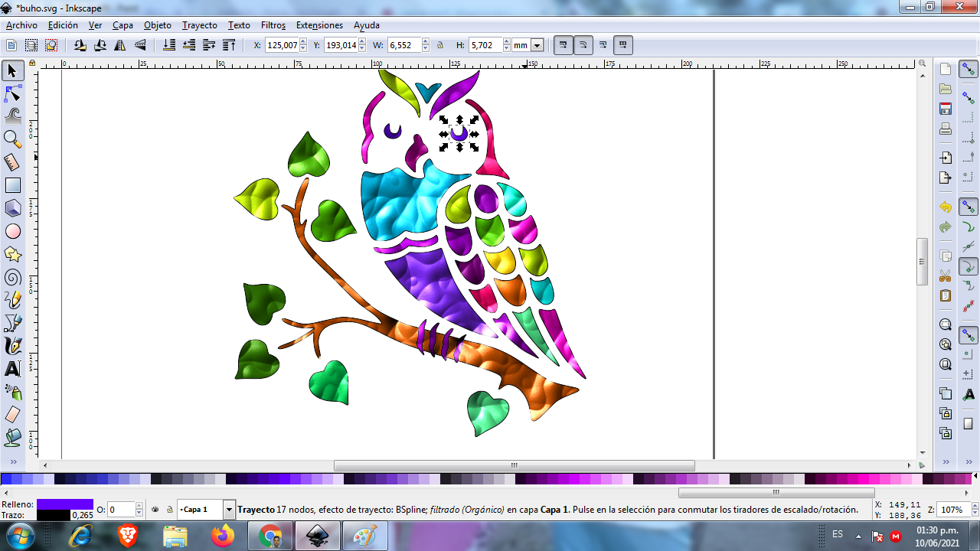
Task: Increase the width W value
Action: point(426,42)
